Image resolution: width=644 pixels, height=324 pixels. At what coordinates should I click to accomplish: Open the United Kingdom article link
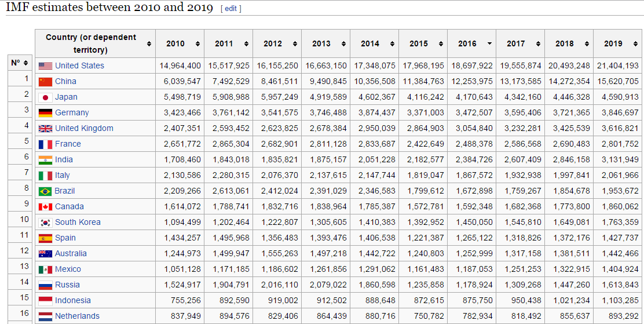click(x=84, y=128)
